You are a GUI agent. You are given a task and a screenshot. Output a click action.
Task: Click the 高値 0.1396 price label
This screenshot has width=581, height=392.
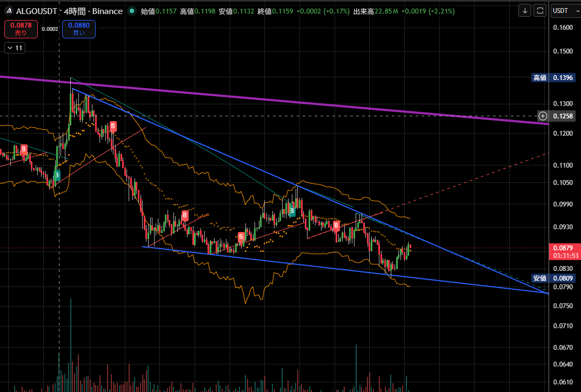coord(553,77)
